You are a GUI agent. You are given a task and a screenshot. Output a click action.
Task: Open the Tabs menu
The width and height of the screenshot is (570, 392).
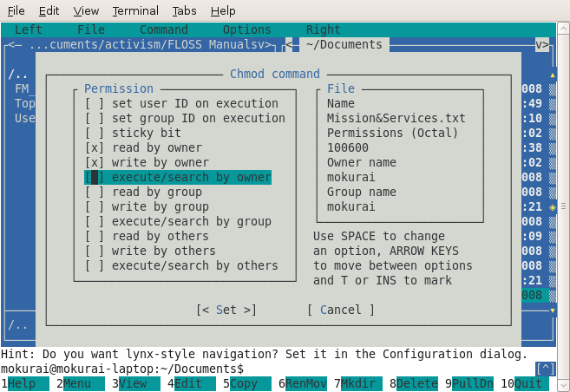coord(184,11)
